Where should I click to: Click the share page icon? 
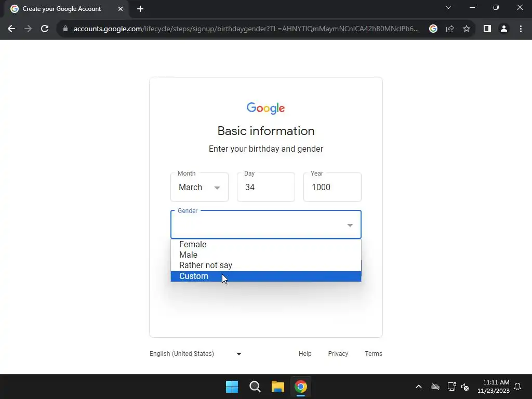450,29
